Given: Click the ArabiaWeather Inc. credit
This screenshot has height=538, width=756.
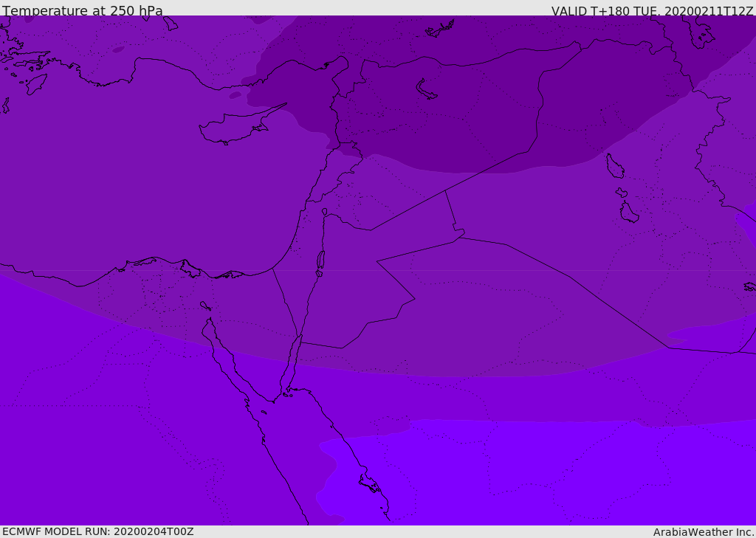Looking at the screenshot, I should (704, 532).
